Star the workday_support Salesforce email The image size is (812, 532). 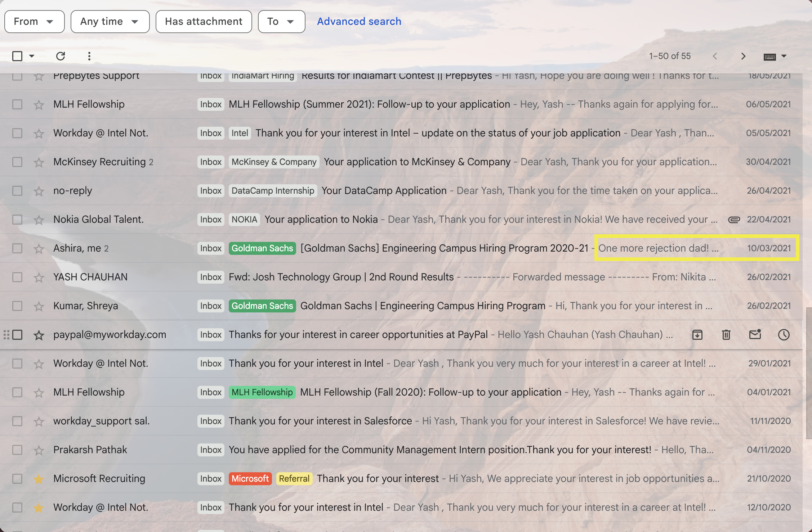39,421
